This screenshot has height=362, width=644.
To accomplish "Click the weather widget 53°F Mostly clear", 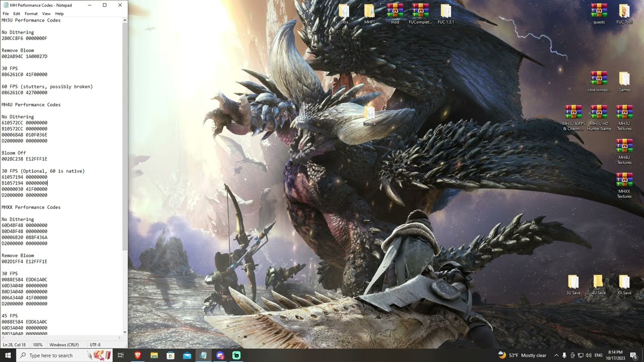I will tap(522, 355).
